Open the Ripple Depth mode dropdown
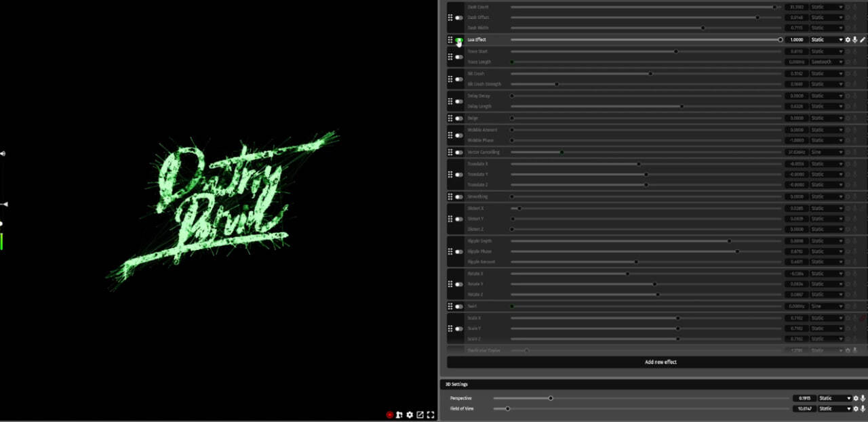868x422 pixels. click(827, 241)
